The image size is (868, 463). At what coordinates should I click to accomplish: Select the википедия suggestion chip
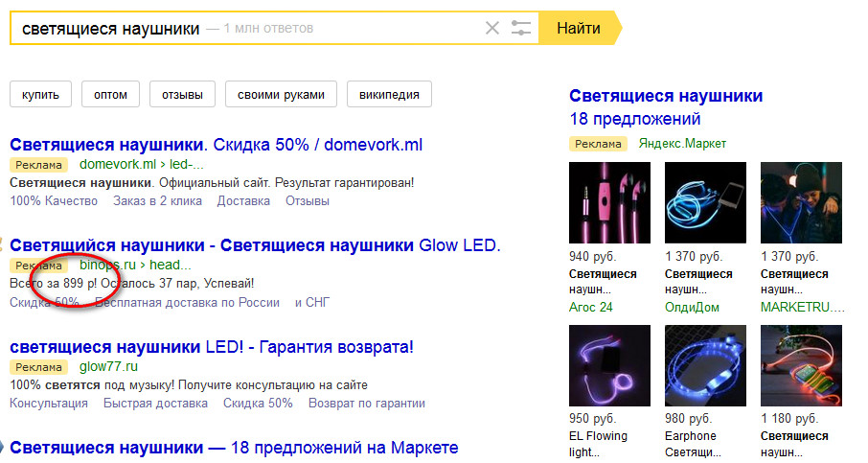pyautogui.click(x=389, y=94)
